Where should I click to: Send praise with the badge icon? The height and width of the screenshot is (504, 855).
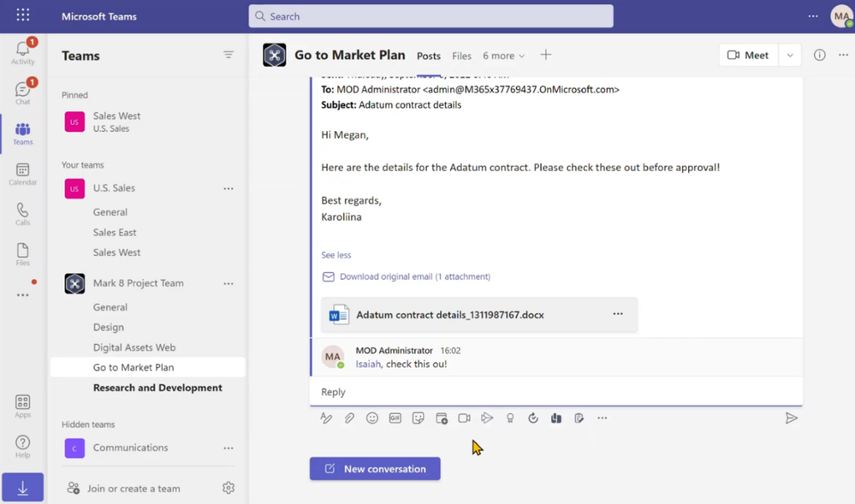[x=510, y=418]
